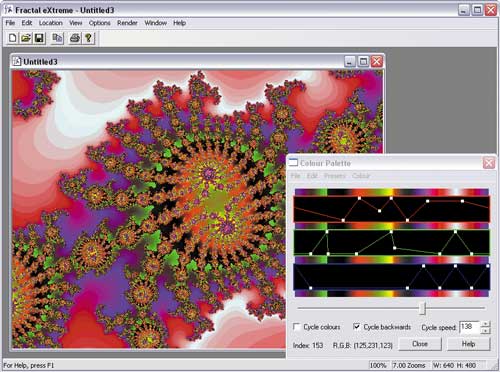The width and height of the screenshot is (500, 372).
Task: Minimize the Untitled3 document window
Action: click(349, 61)
